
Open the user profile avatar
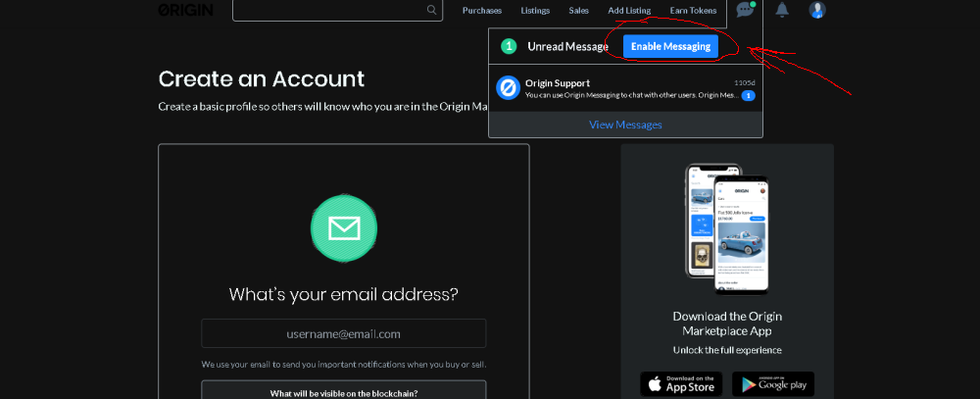(x=817, y=10)
